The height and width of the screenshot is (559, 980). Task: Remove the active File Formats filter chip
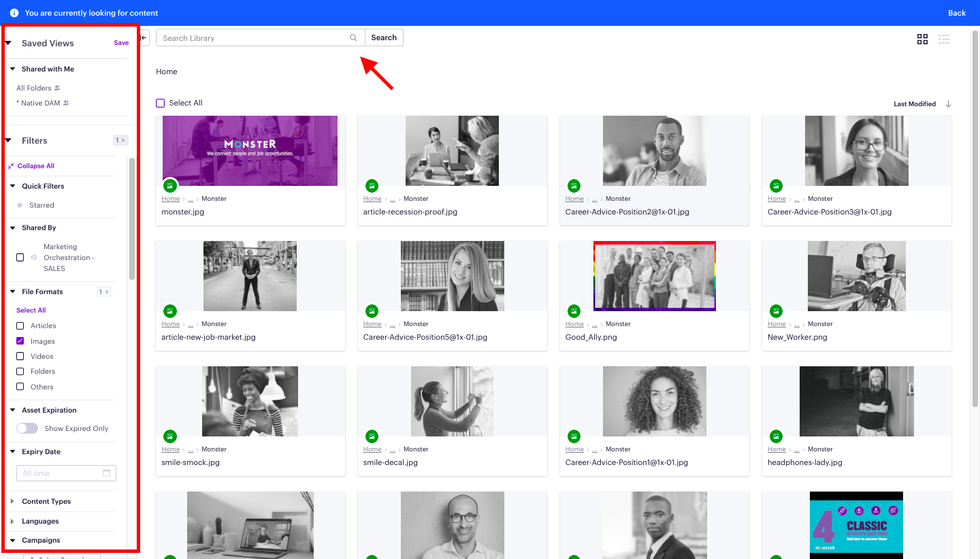pyautogui.click(x=106, y=291)
